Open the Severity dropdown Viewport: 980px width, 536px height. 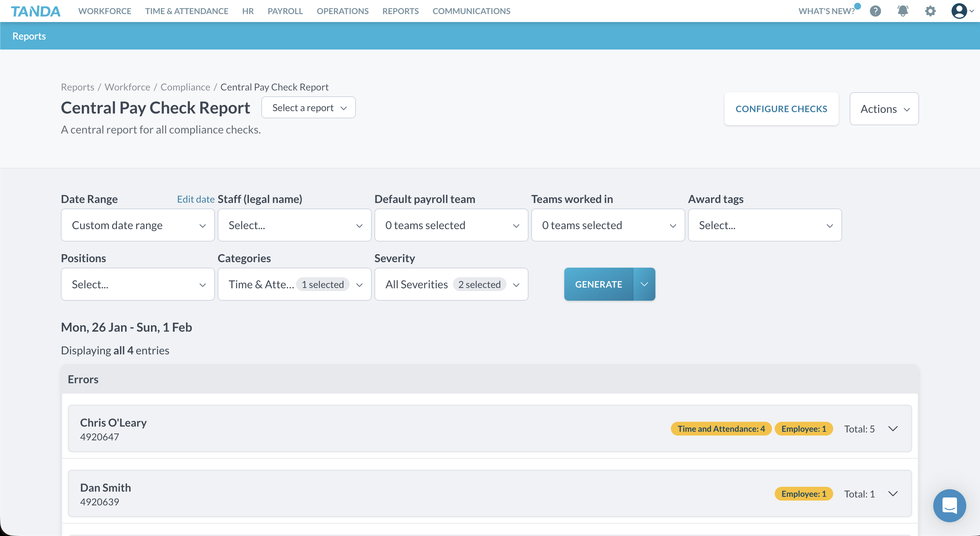point(451,285)
